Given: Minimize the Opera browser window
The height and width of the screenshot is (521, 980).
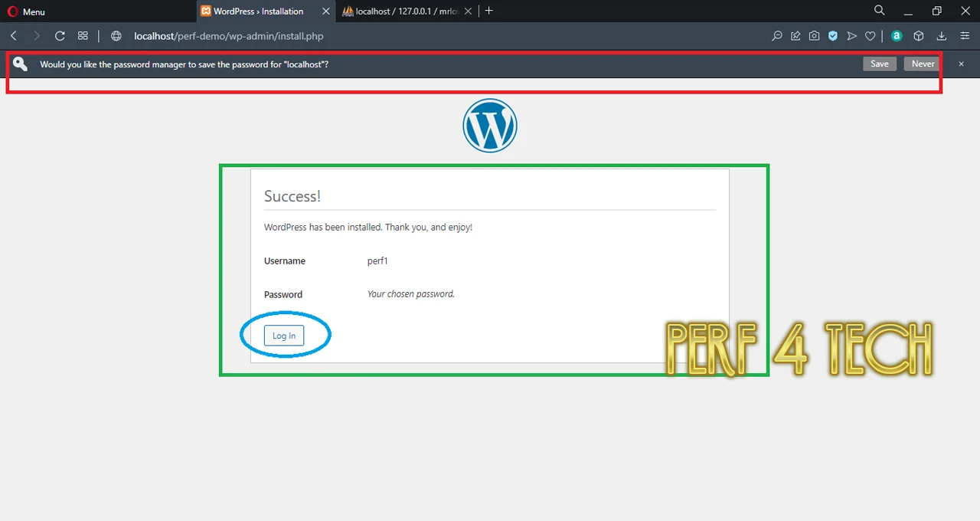Looking at the screenshot, I should pos(908,11).
